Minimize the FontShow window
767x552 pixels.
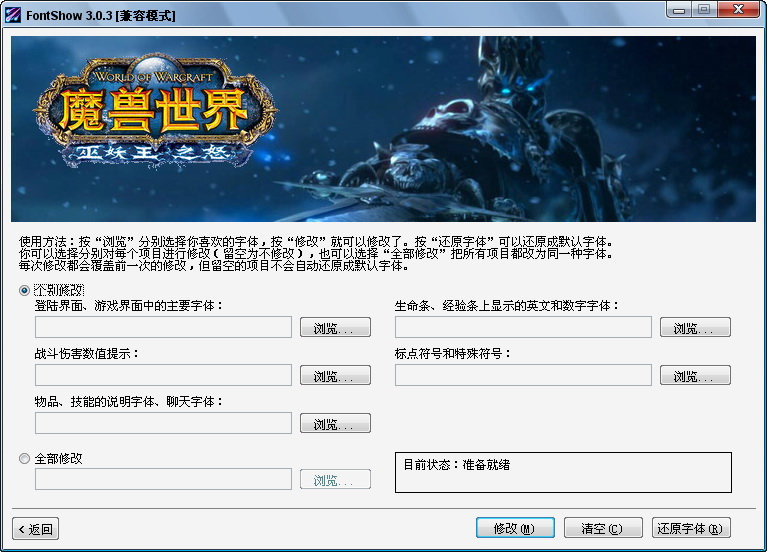[679, 10]
